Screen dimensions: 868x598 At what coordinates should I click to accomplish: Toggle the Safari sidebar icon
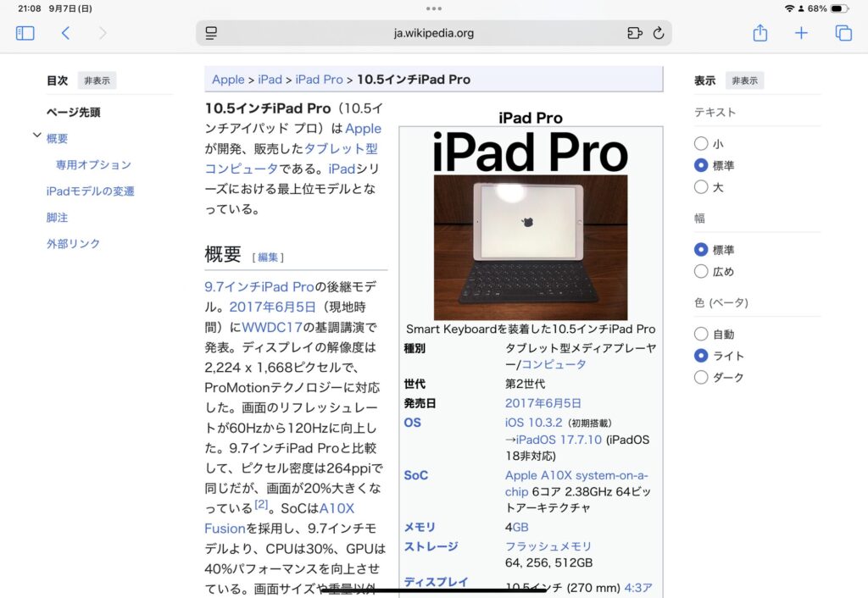tap(25, 33)
